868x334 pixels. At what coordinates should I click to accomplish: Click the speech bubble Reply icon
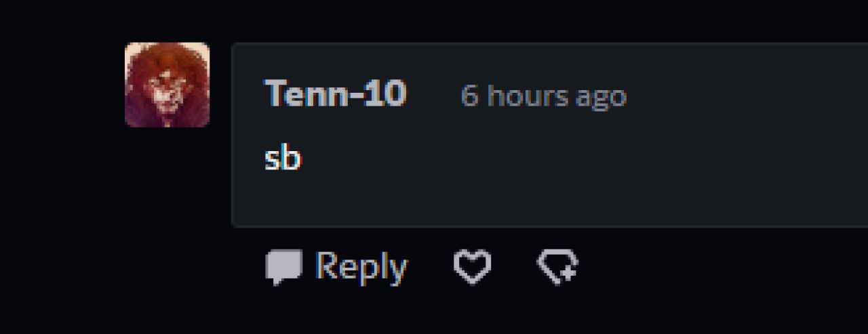[x=283, y=267]
